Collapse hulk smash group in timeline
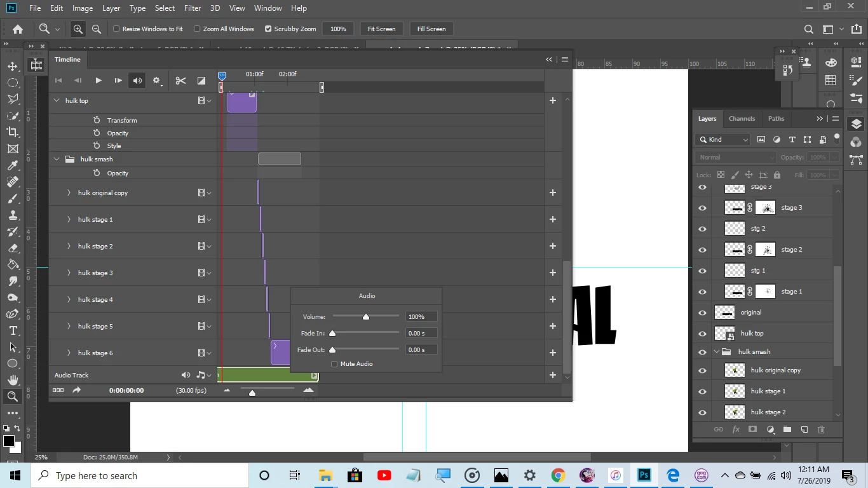This screenshot has width=868, height=488. tap(57, 159)
